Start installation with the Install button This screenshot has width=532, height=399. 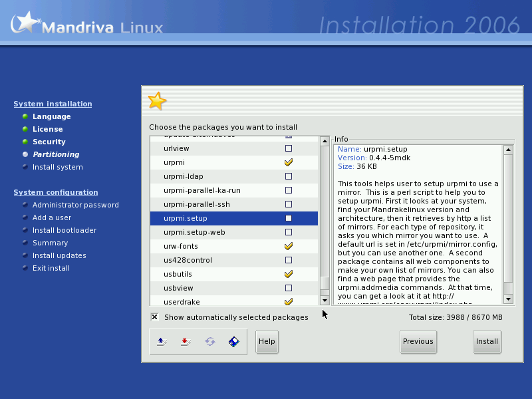pyautogui.click(x=487, y=342)
